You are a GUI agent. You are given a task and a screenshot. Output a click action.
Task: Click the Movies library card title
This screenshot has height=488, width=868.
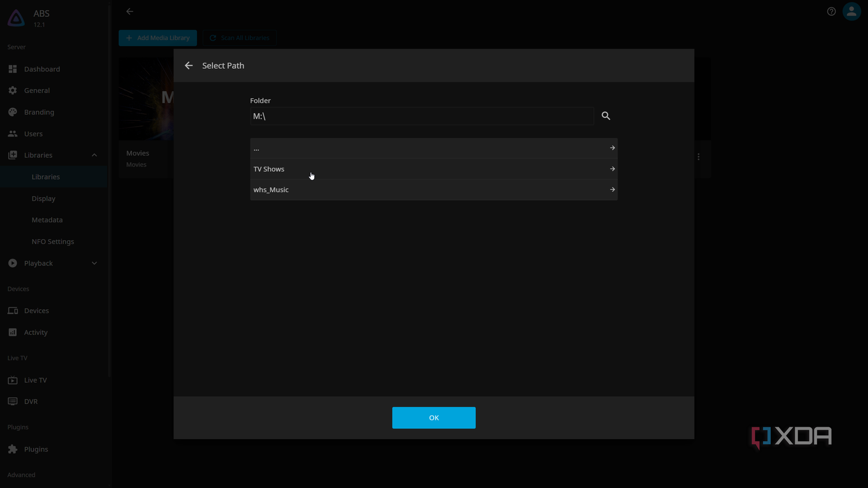point(138,153)
